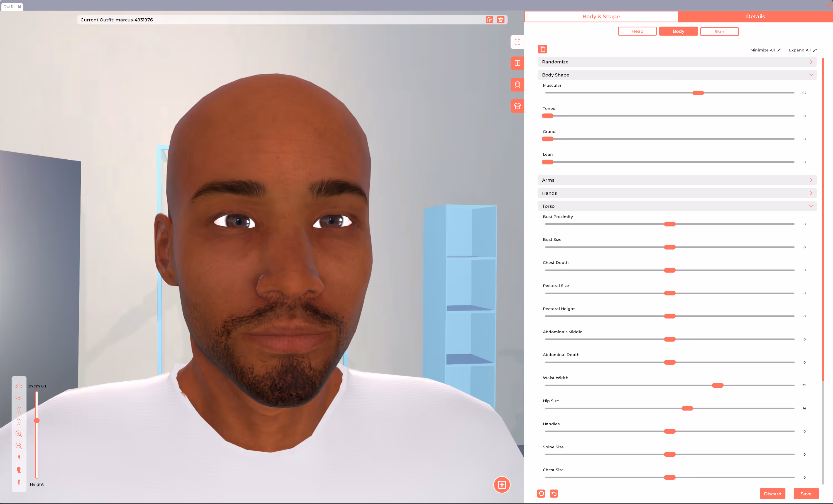Move camera up with up chevron

19,386
